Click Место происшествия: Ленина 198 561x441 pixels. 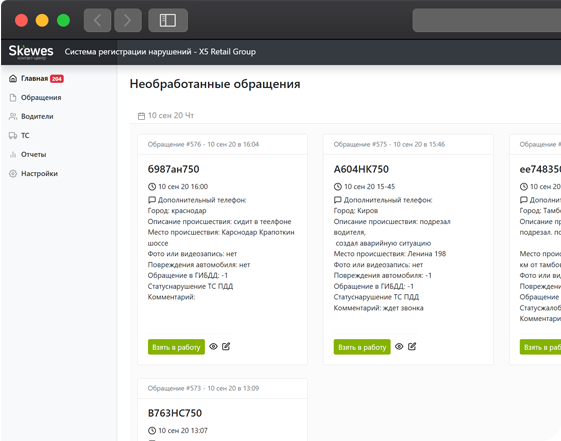[x=390, y=254]
